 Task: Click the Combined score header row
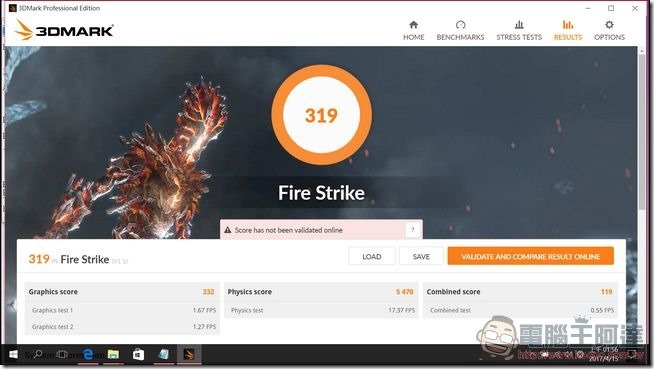520,292
